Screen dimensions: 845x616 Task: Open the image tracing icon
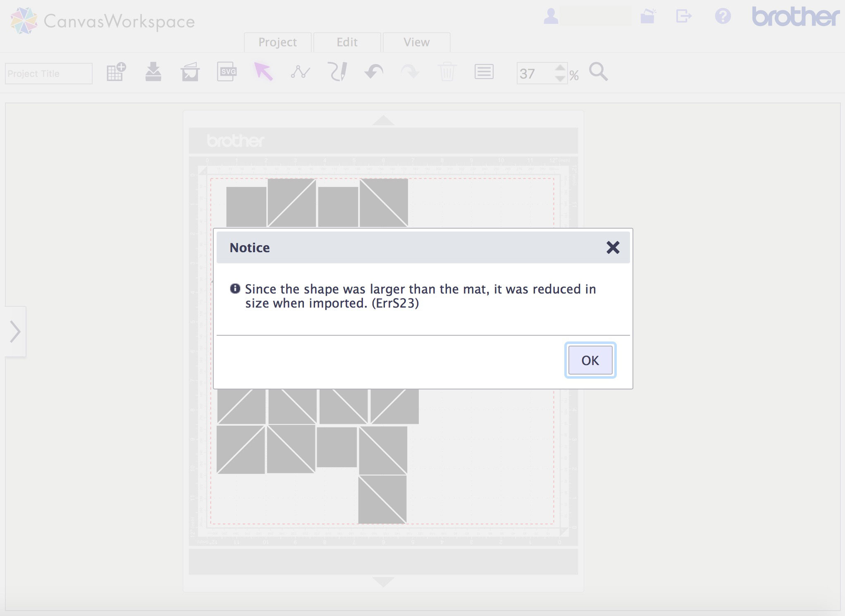coord(190,72)
